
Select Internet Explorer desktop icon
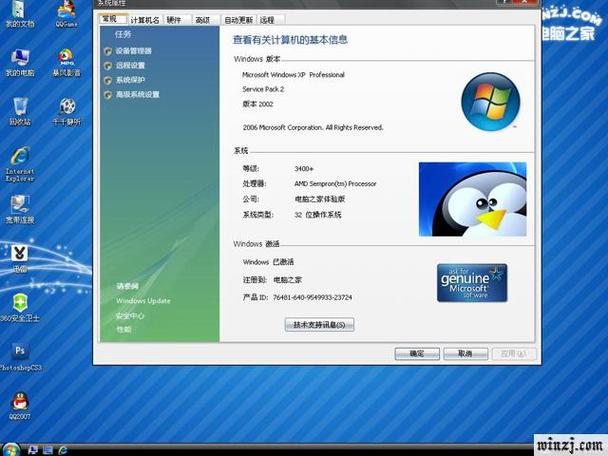(x=20, y=164)
